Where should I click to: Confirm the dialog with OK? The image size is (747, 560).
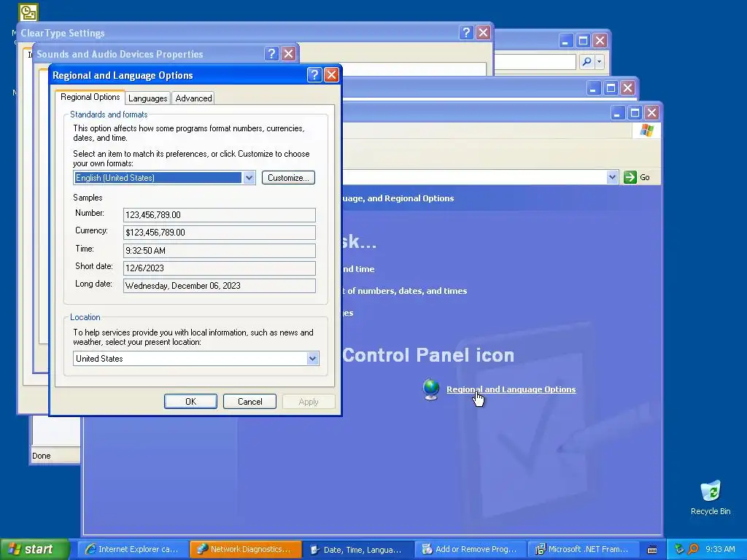(190, 402)
